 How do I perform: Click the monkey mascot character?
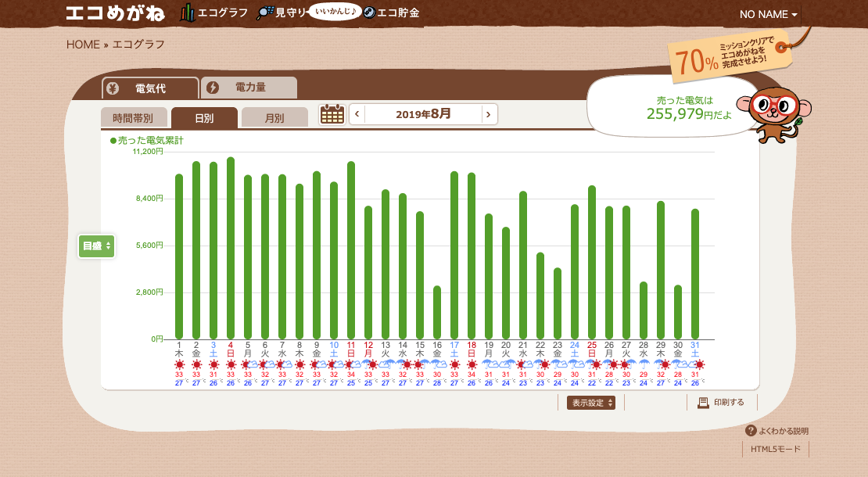[x=774, y=114]
